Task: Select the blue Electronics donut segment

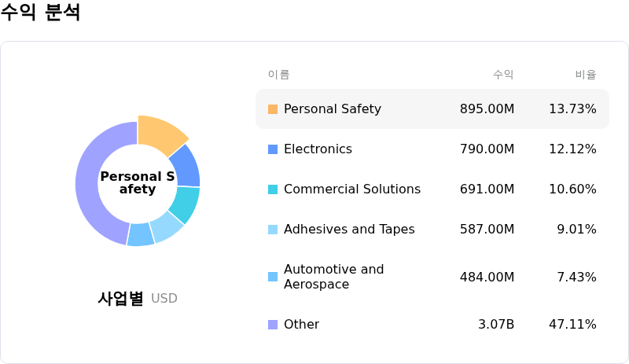Action: 186,164
